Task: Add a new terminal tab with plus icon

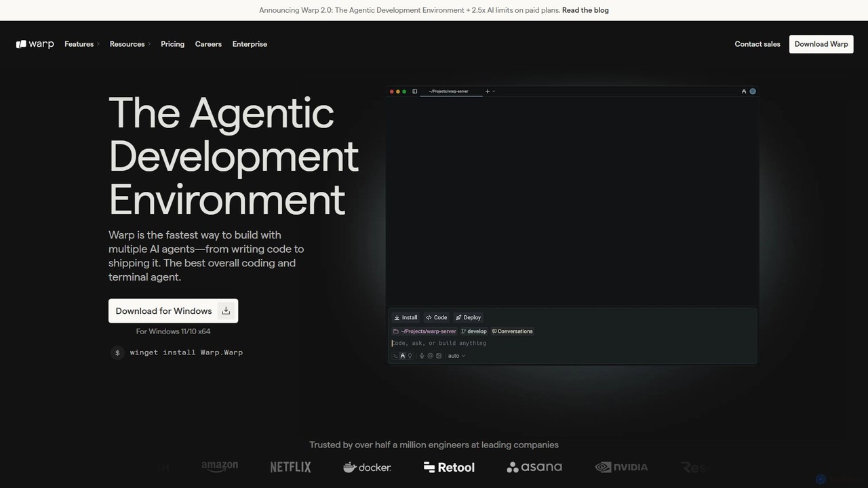Action: [x=488, y=91]
